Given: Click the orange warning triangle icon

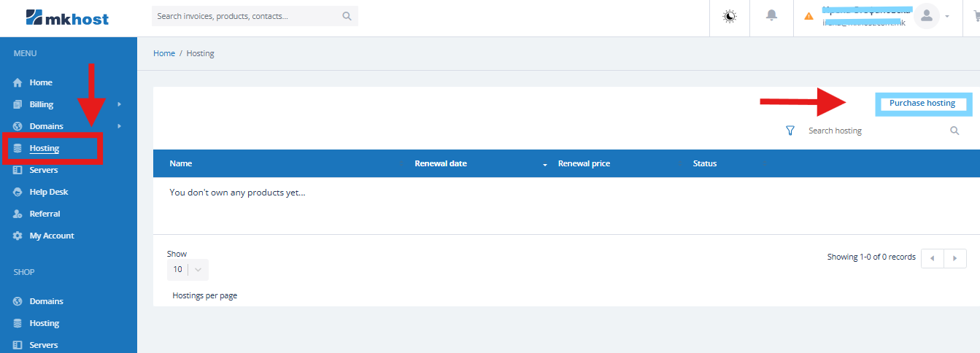Looking at the screenshot, I should pos(809,16).
